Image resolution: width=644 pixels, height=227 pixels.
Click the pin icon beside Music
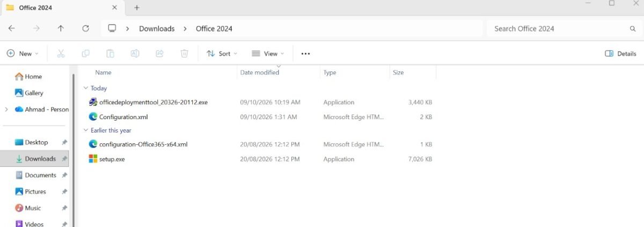click(x=64, y=208)
